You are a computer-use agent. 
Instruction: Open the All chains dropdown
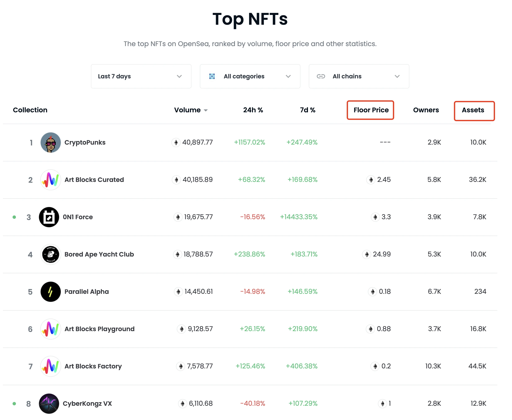tap(359, 76)
